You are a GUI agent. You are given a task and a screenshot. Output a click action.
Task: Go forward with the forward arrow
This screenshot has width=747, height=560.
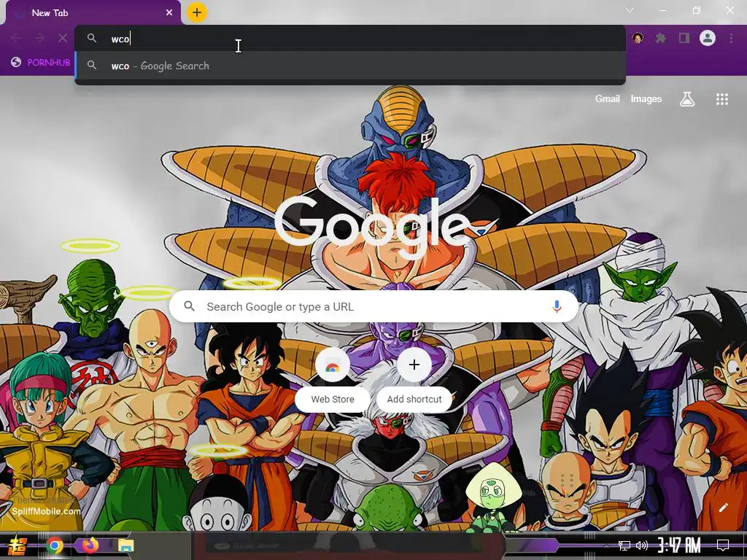click(39, 38)
